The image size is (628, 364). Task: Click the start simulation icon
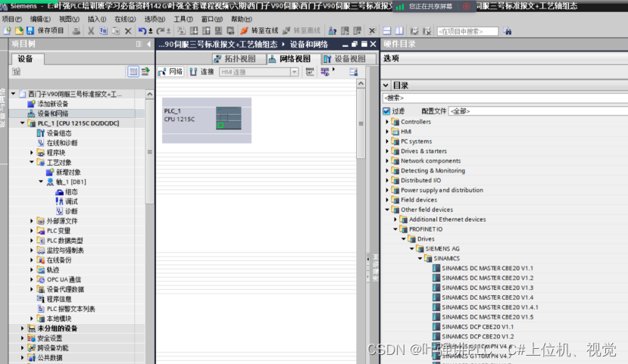coord(219,30)
